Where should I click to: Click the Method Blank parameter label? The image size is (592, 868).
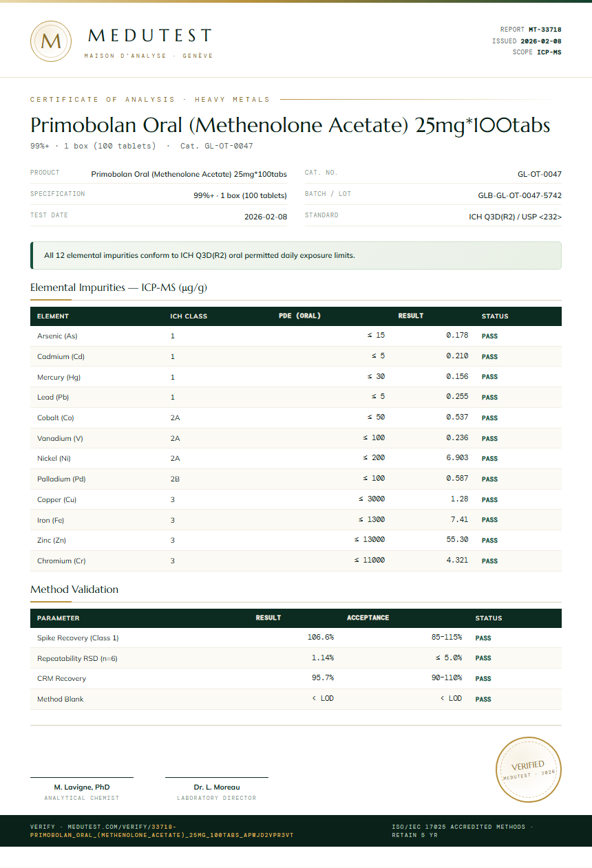(61, 699)
